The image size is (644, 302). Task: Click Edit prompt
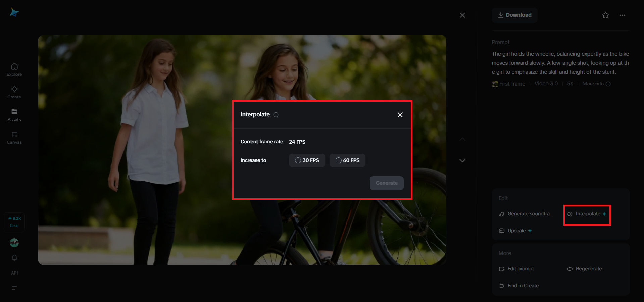click(x=516, y=269)
